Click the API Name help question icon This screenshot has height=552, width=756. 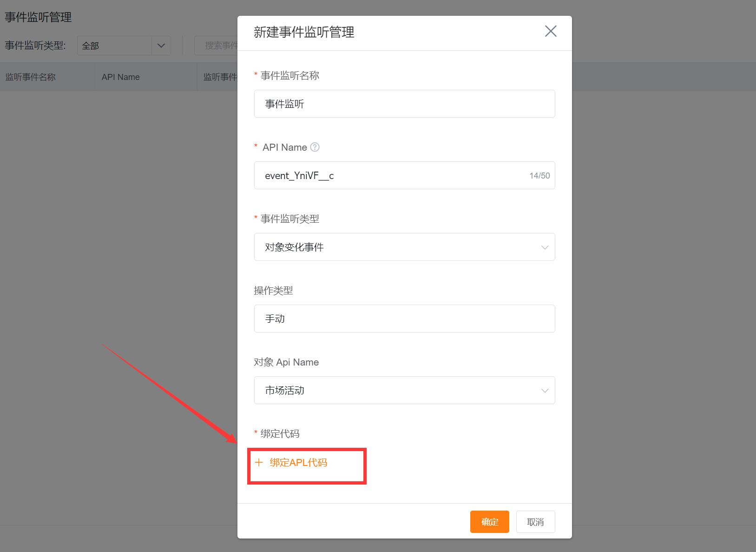click(315, 147)
